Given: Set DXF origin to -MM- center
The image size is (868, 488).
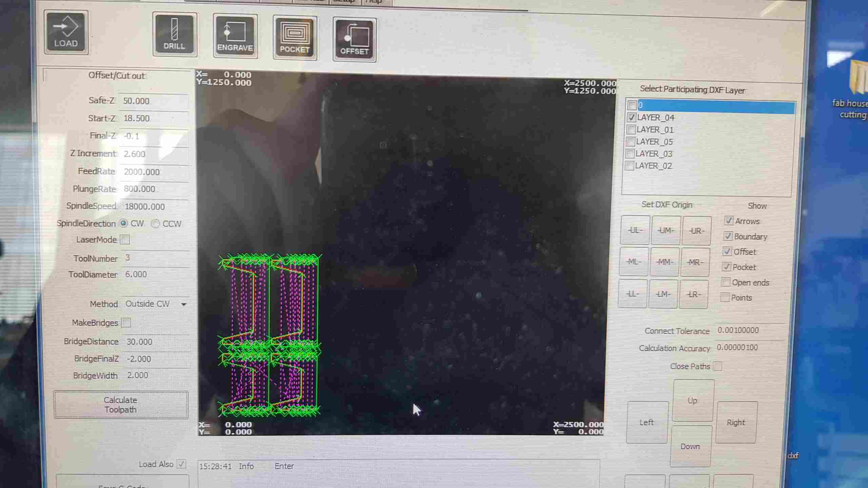Looking at the screenshot, I should [x=665, y=262].
